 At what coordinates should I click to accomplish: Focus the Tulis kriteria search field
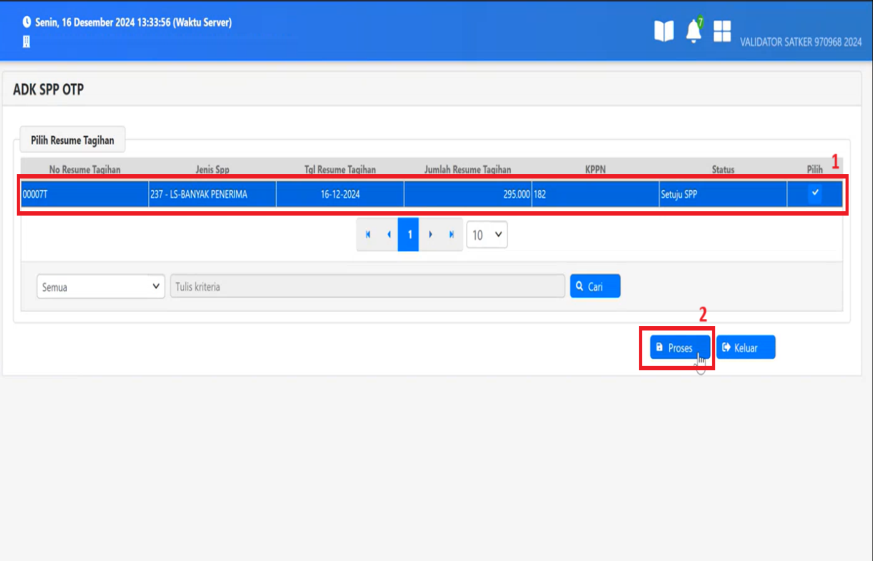click(367, 287)
